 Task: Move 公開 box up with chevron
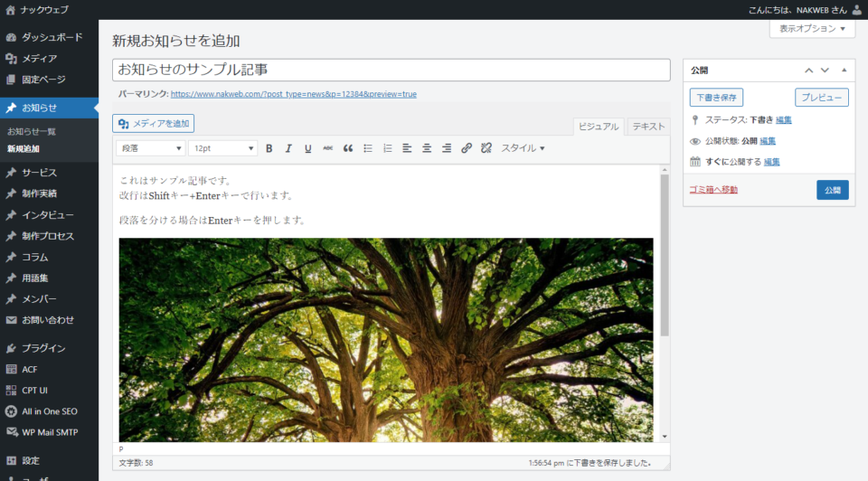808,71
